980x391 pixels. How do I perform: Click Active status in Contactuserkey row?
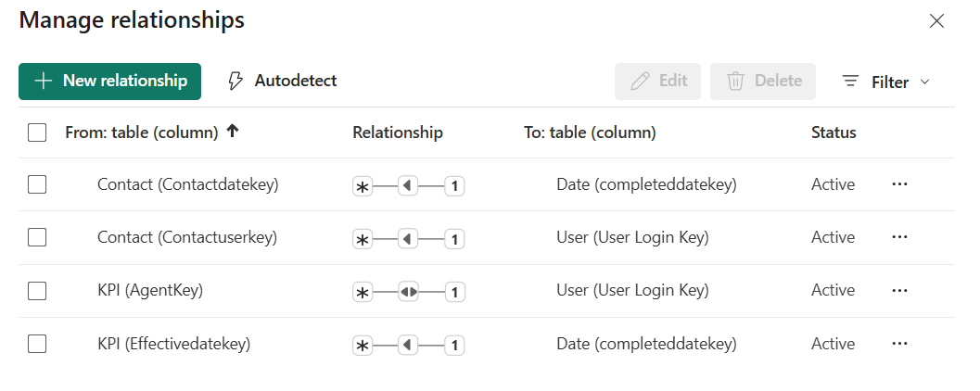[x=834, y=237]
